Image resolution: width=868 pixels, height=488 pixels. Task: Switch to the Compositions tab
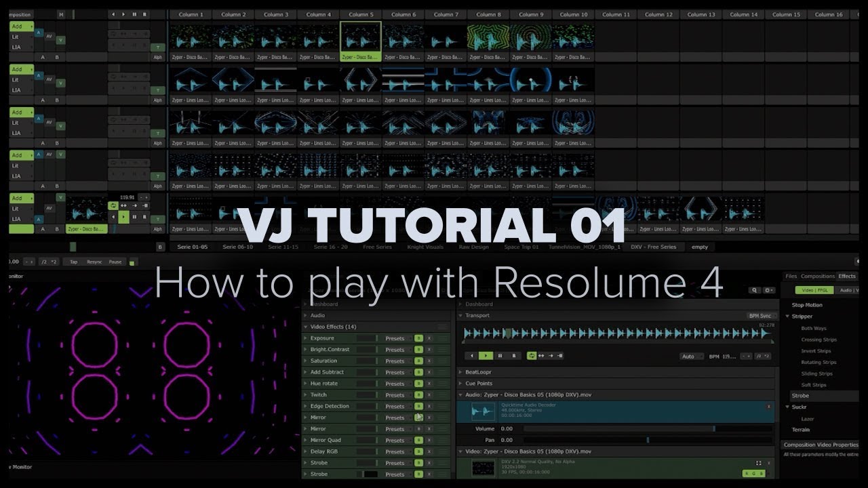(818, 277)
